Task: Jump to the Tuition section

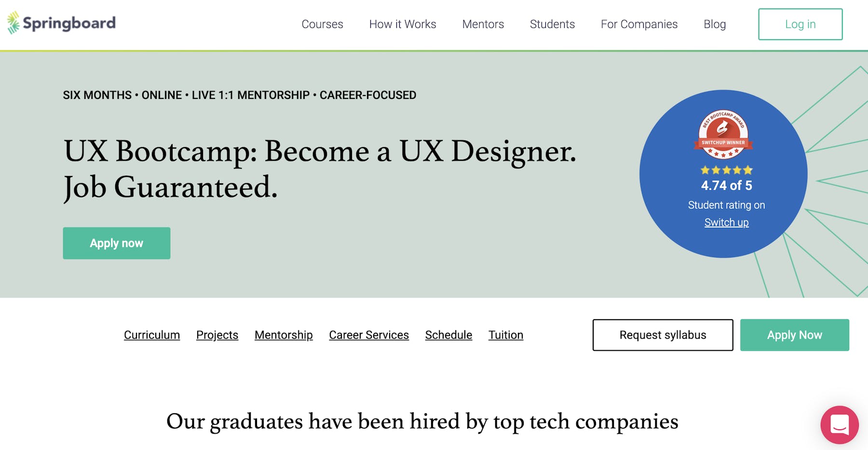Action: click(506, 335)
